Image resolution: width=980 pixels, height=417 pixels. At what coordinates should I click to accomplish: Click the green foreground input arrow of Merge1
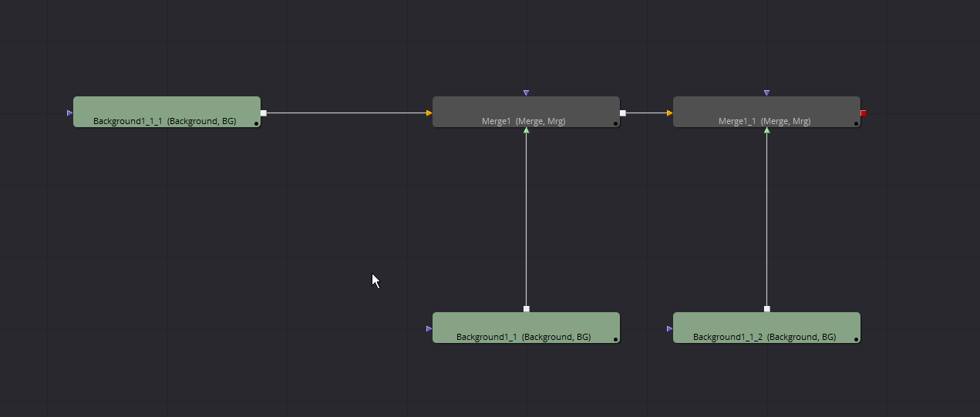pyautogui.click(x=527, y=130)
